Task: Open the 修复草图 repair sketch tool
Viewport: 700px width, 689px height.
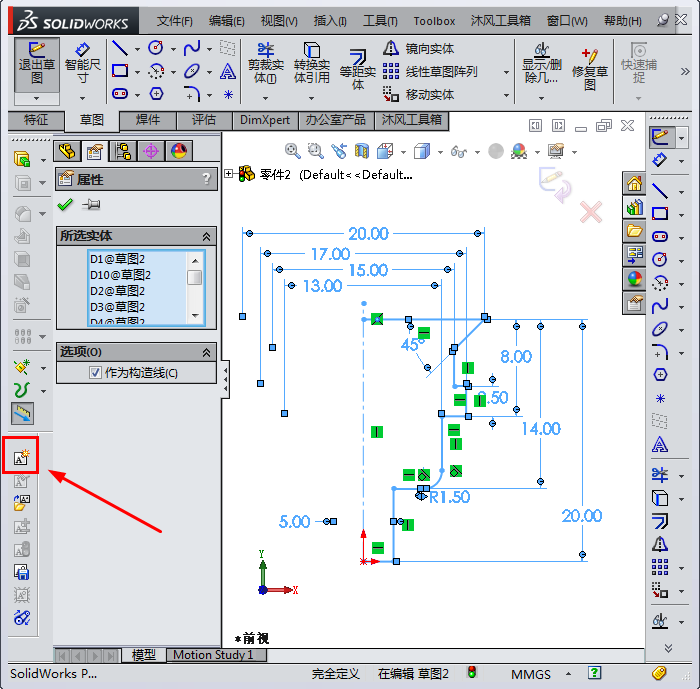Action: tap(590, 68)
